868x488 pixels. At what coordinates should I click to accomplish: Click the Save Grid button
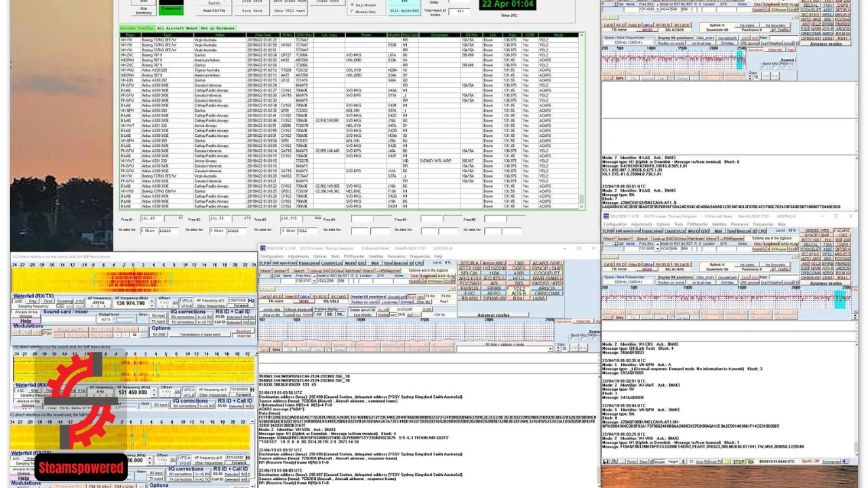pos(252,11)
